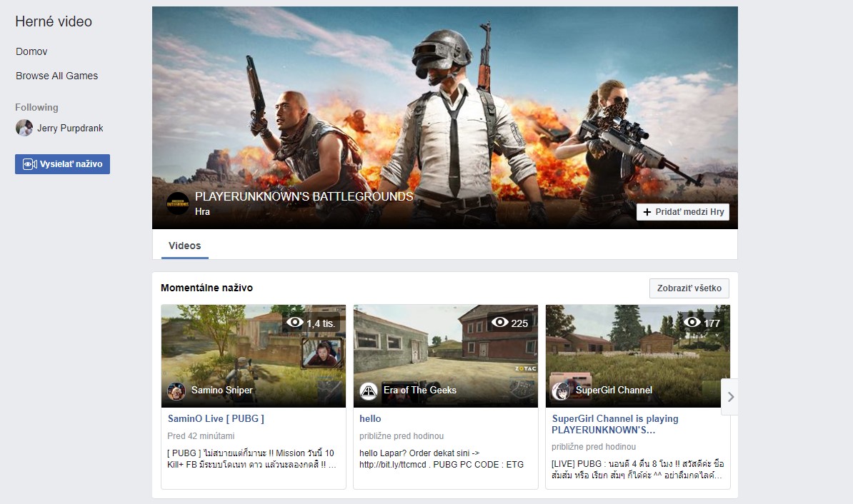Click the PUBG game logo icon
The width and height of the screenshot is (853, 504).
tap(178, 203)
